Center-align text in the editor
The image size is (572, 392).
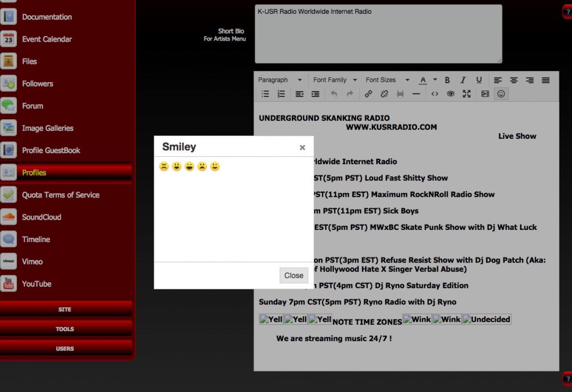(x=514, y=80)
